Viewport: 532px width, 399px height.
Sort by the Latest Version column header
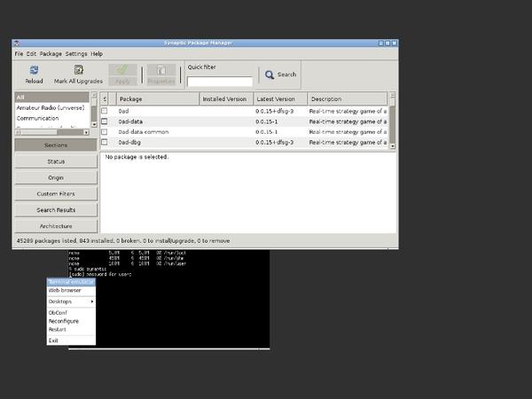(x=280, y=99)
